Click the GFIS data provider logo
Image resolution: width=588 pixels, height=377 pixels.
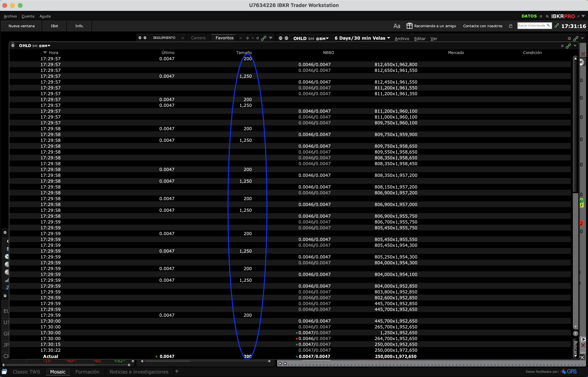point(569,372)
